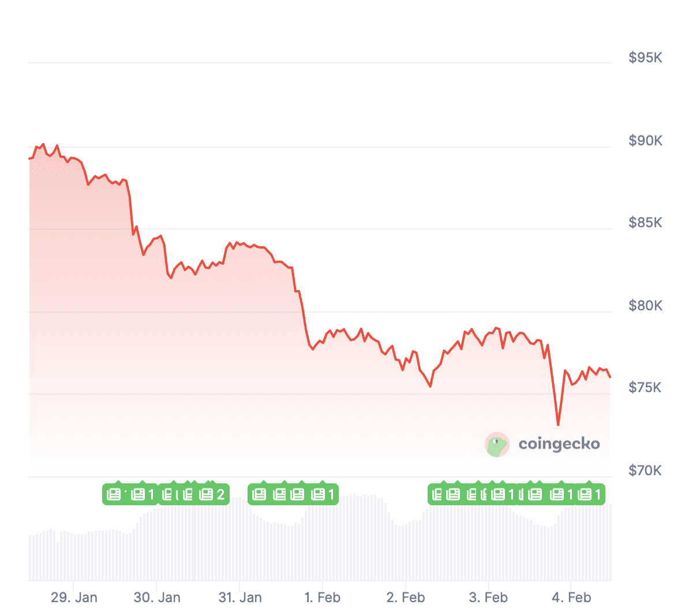
Task: Click the CoinGecko gecko logo icon
Action: 497,444
